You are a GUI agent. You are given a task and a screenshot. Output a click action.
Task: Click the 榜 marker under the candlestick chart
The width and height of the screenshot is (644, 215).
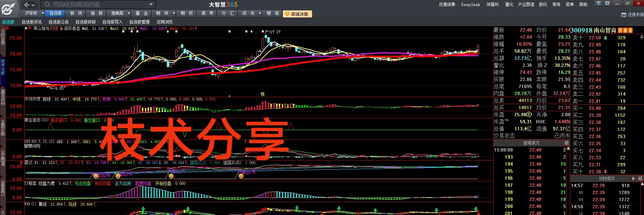(x=263, y=94)
